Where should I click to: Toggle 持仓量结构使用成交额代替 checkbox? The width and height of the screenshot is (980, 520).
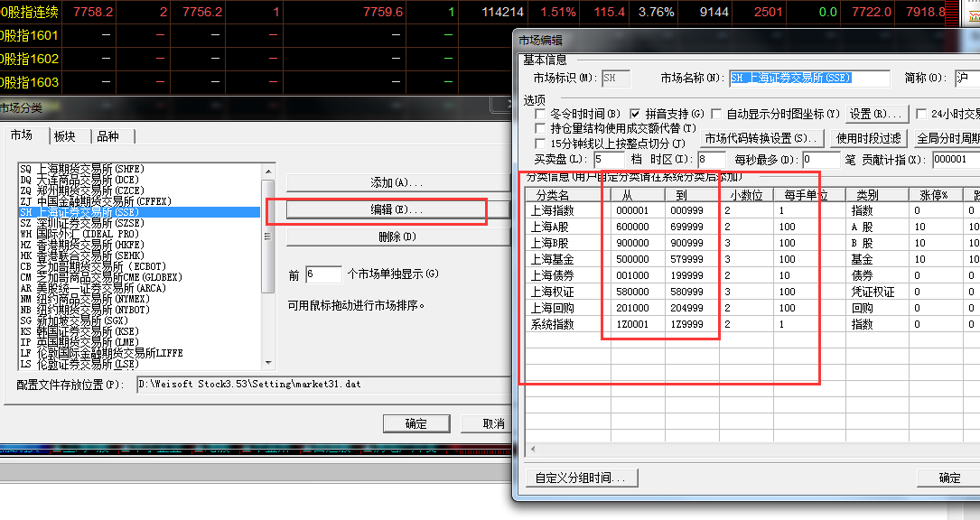coord(541,129)
